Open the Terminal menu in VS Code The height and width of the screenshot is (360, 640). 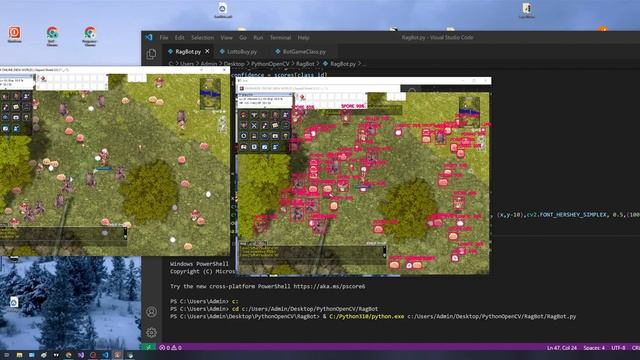click(x=280, y=38)
